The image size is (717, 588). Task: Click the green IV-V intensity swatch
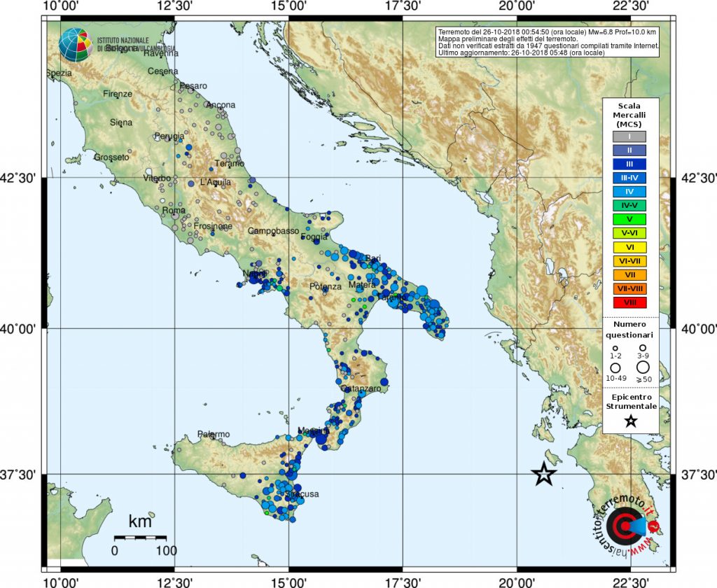click(629, 205)
